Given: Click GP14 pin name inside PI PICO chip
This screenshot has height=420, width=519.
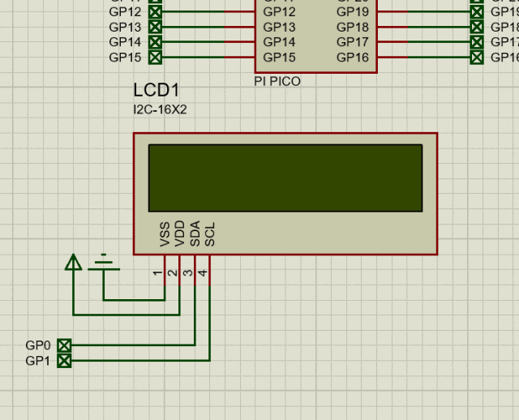Looking at the screenshot, I should point(279,42).
